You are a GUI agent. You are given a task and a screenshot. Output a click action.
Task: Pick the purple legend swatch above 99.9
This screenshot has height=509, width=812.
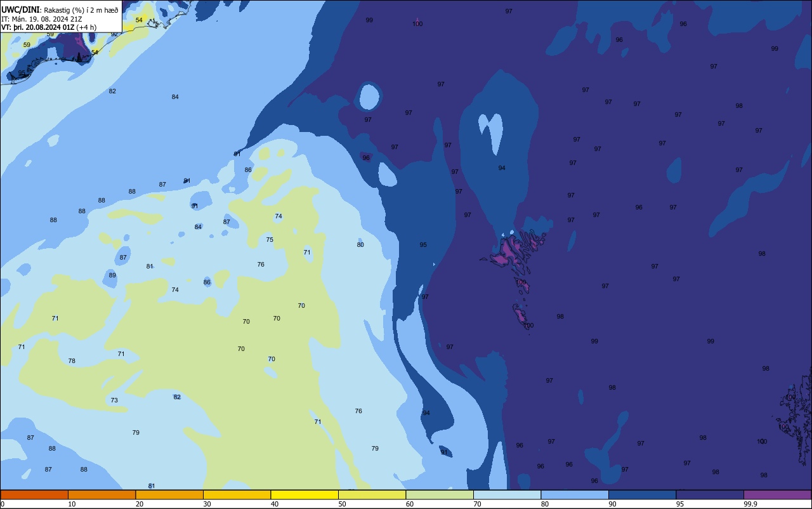tap(777, 494)
